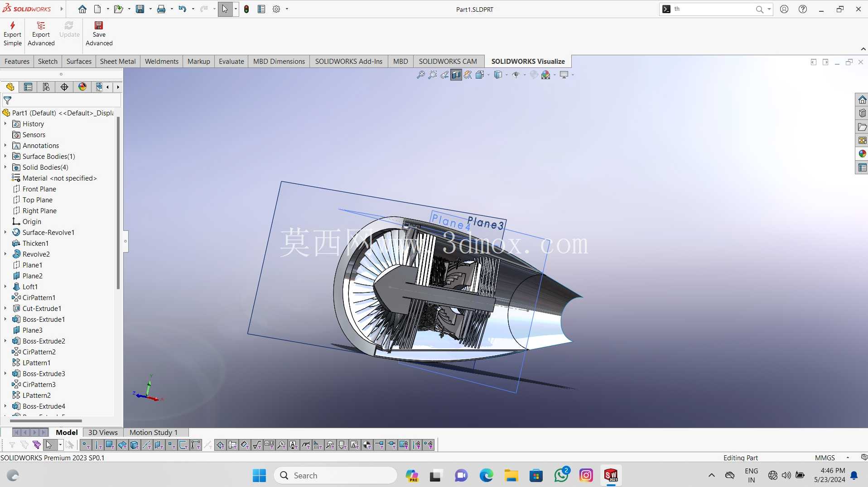Click the Zoom to Fit icon
The image size is (868, 487).
tap(420, 75)
